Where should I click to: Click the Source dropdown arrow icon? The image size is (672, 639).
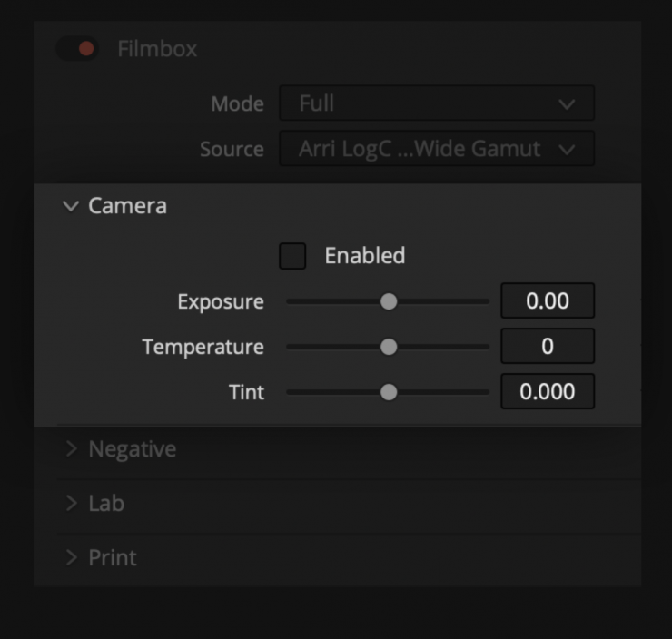click(x=568, y=150)
